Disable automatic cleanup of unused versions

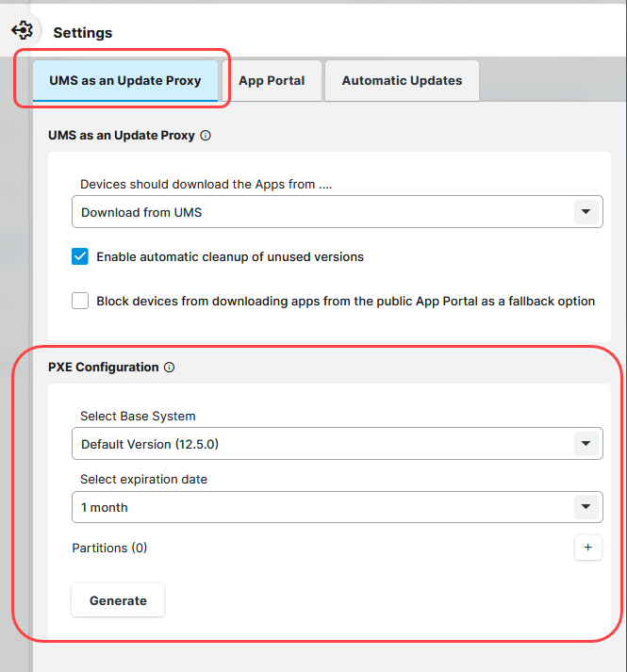point(80,256)
